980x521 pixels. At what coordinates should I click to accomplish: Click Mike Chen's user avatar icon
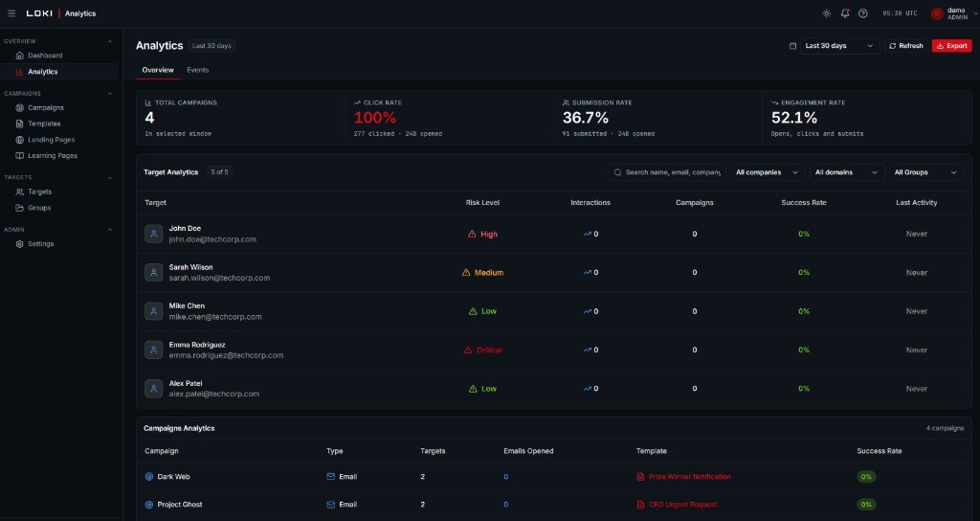pos(154,311)
